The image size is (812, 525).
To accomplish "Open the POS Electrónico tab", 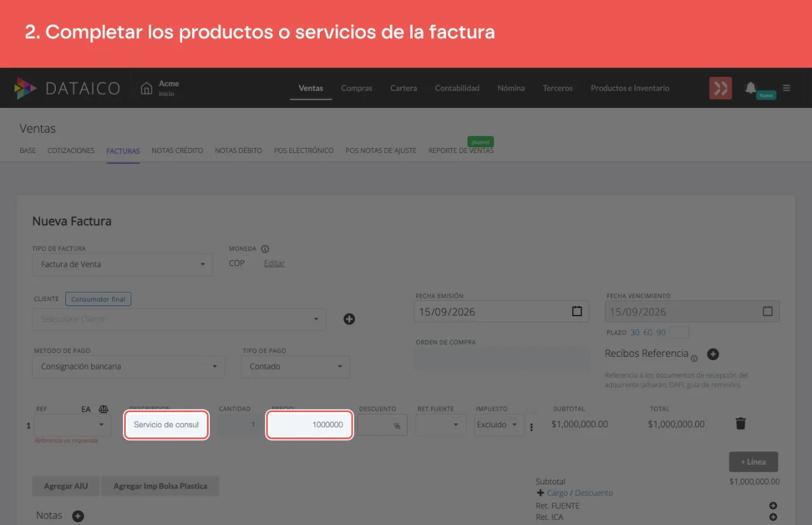I will pos(304,150).
